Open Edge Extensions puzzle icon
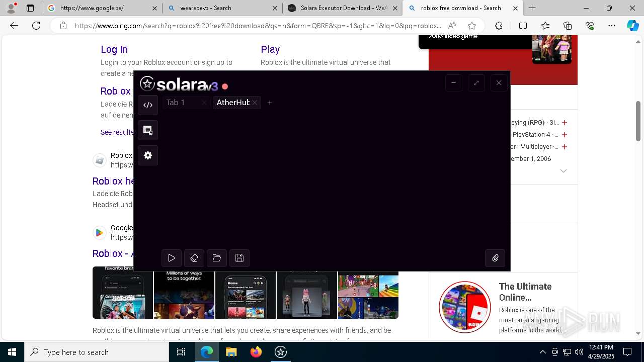Screen dimensions: 644x362 click(499, 26)
